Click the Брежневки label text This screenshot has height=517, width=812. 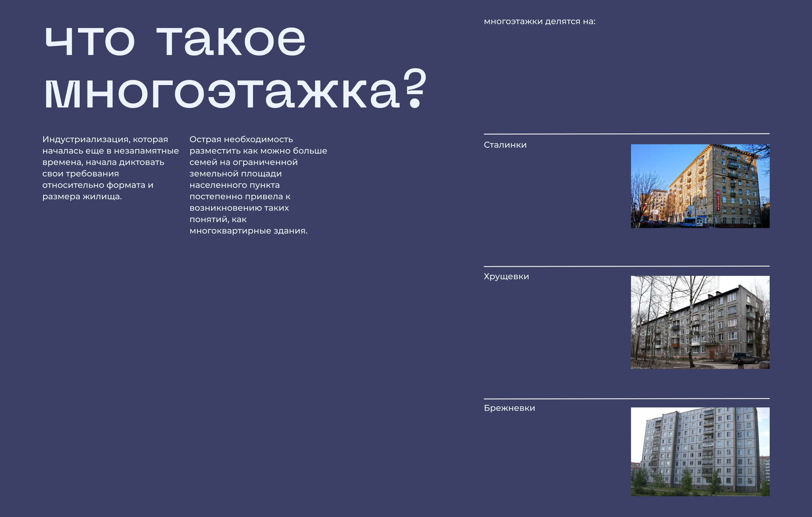pos(509,408)
